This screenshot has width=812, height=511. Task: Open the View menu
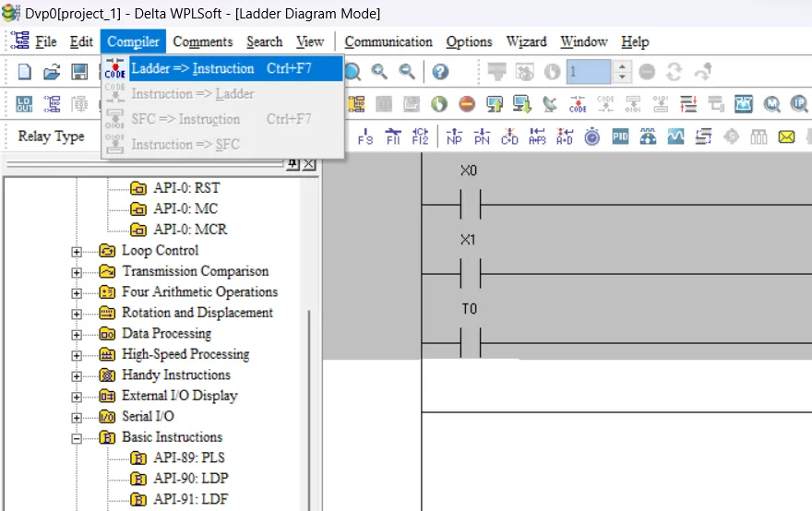pos(310,42)
